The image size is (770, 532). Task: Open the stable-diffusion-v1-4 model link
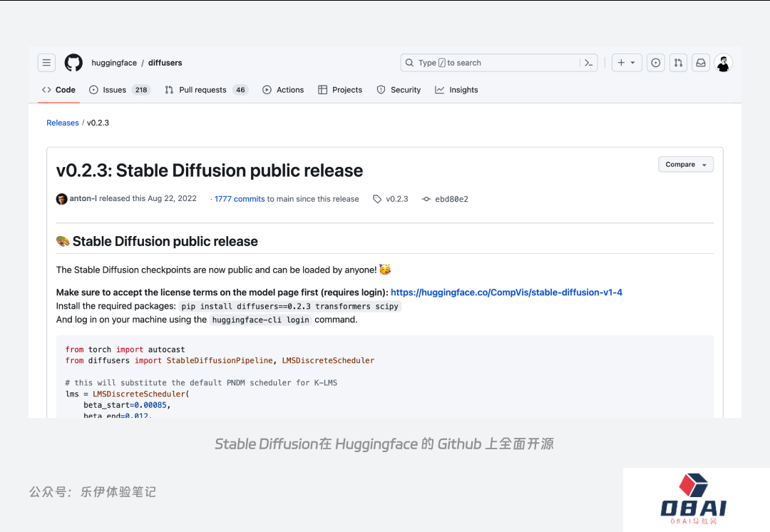coord(506,292)
